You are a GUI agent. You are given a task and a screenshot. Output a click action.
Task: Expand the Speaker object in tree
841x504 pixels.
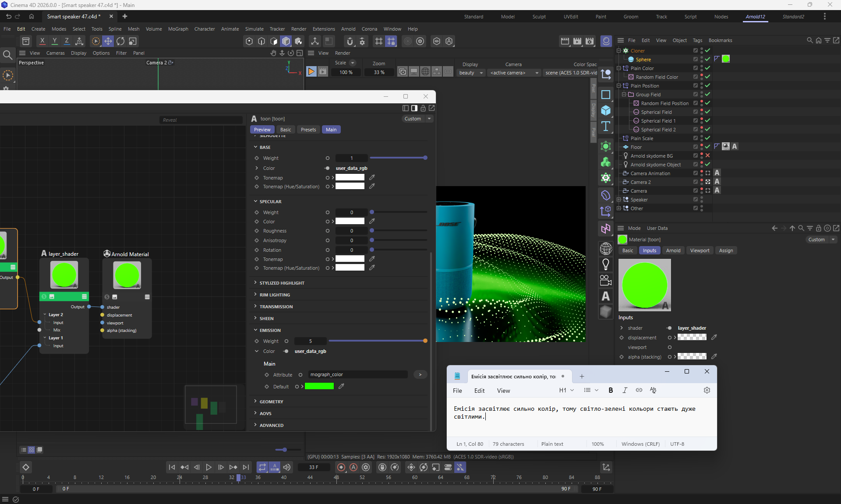click(x=619, y=199)
